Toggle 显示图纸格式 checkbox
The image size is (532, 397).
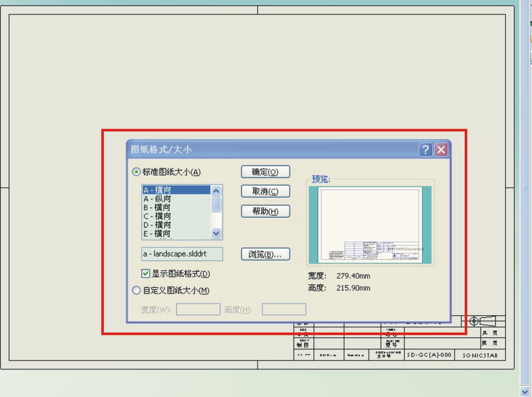[146, 273]
